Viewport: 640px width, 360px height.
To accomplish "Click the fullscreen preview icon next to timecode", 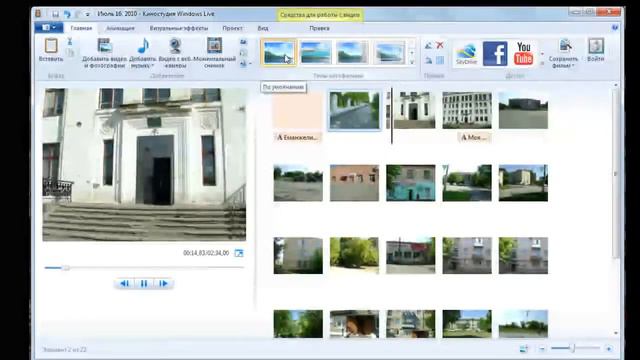I will pyautogui.click(x=239, y=253).
